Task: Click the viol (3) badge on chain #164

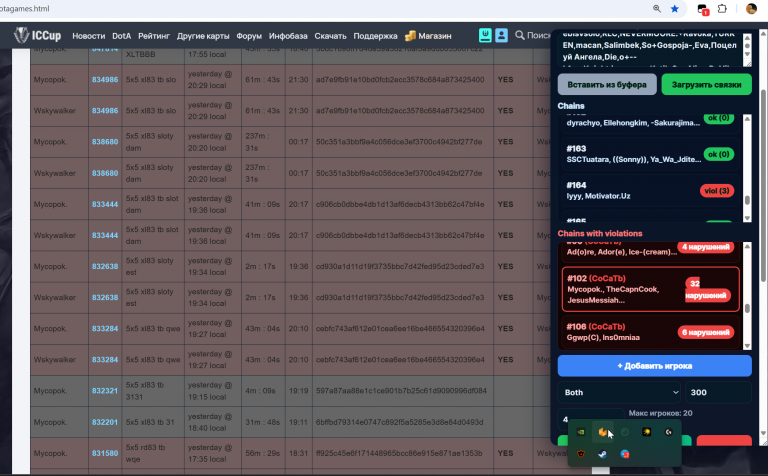Action: click(x=717, y=190)
